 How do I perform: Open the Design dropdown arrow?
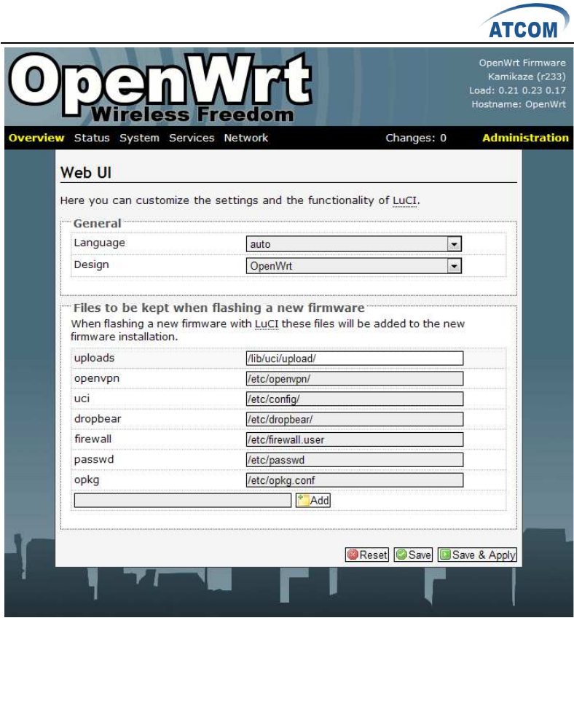pyautogui.click(x=454, y=265)
